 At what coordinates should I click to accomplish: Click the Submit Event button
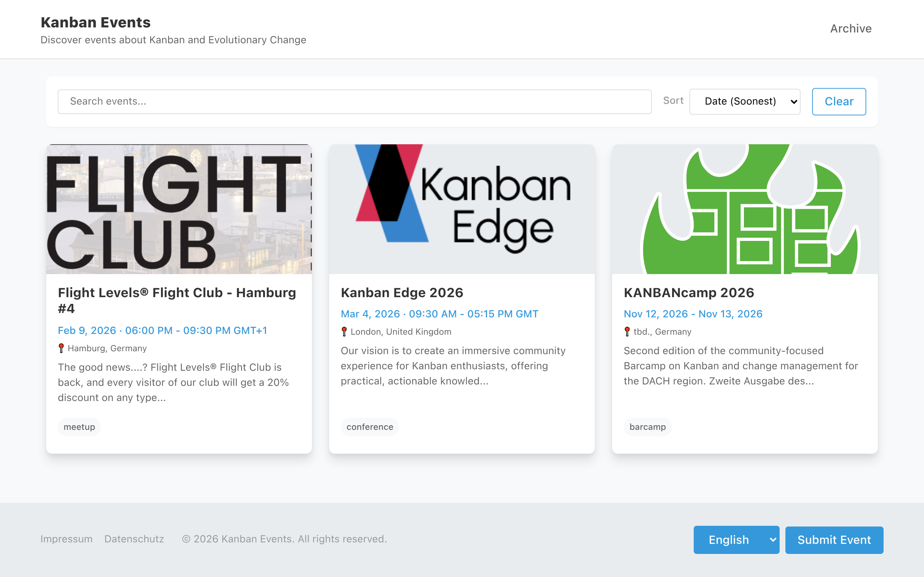click(834, 539)
